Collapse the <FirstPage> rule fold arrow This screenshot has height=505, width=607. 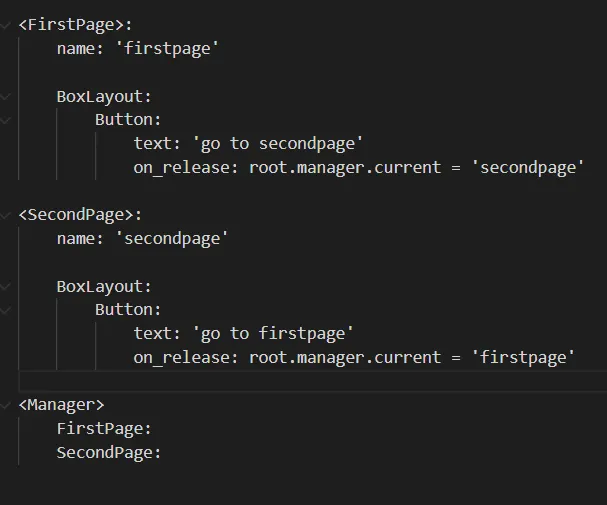(7, 24)
